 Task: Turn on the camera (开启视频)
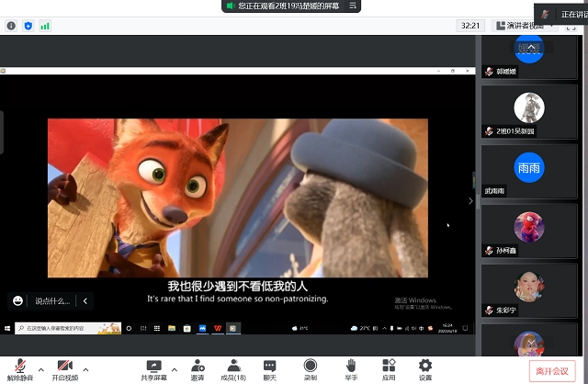click(64, 368)
